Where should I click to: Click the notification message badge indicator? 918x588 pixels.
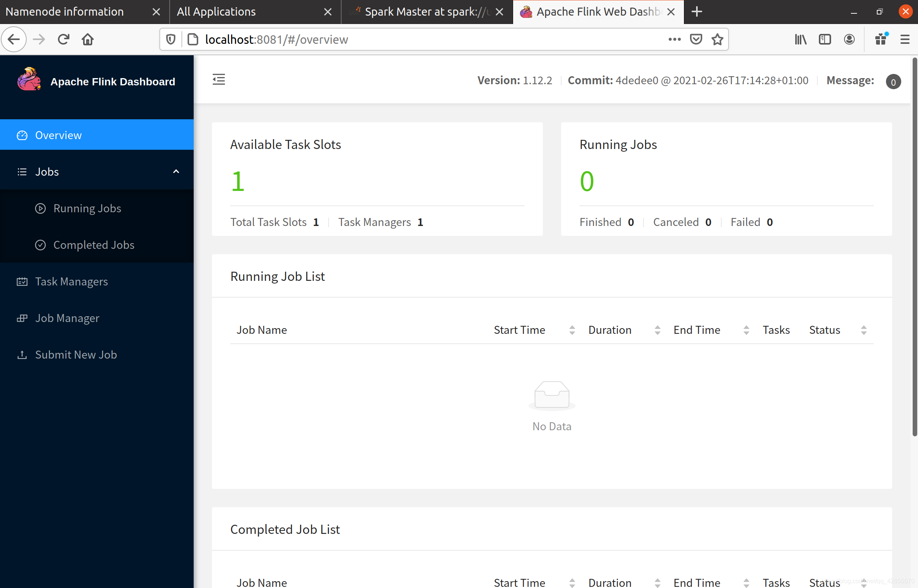coord(893,80)
